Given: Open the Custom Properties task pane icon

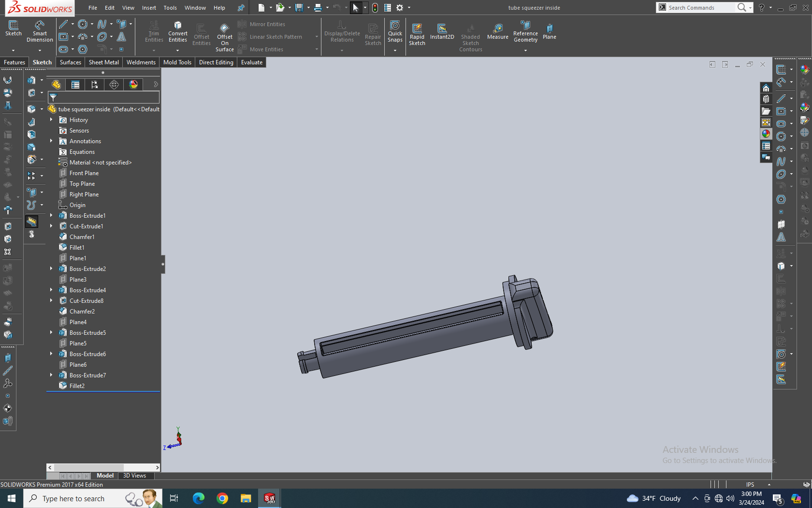Looking at the screenshot, I should pyautogui.click(x=766, y=146).
